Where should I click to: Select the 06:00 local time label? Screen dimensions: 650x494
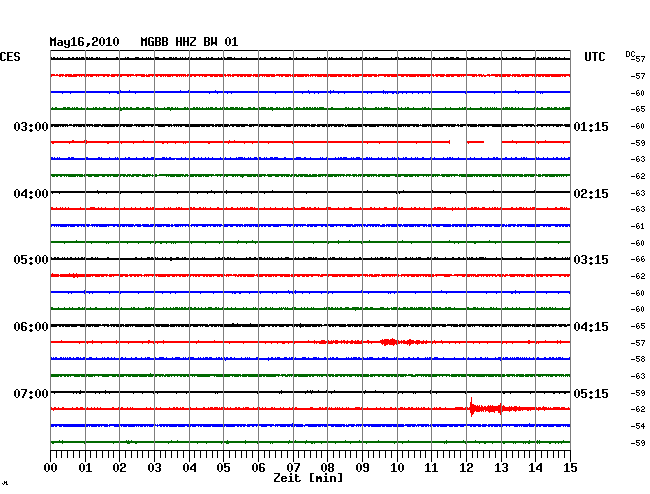[x=31, y=327]
